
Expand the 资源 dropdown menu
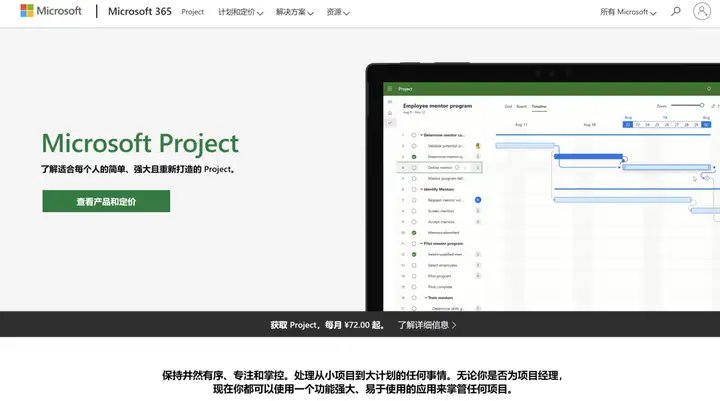tap(338, 12)
